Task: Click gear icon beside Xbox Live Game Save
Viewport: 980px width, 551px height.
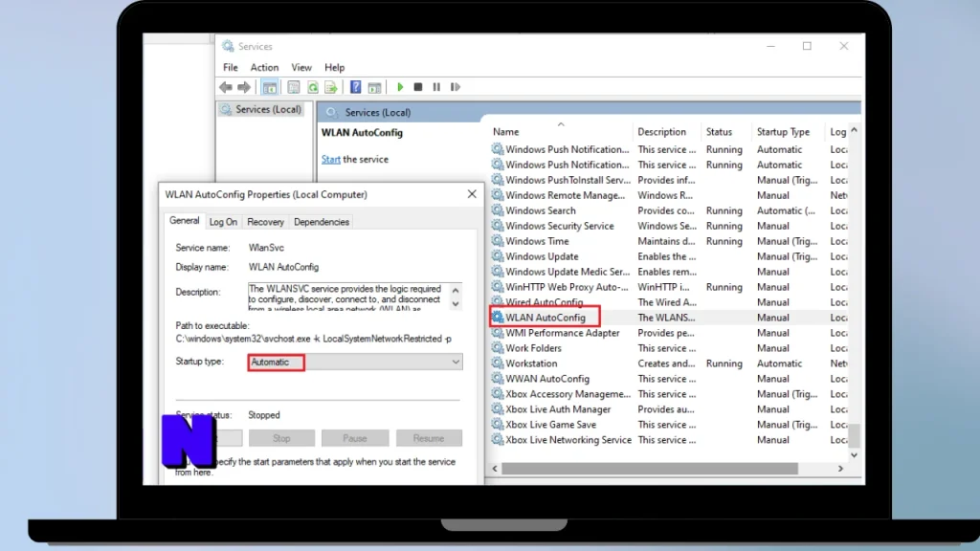Action: tap(498, 424)
